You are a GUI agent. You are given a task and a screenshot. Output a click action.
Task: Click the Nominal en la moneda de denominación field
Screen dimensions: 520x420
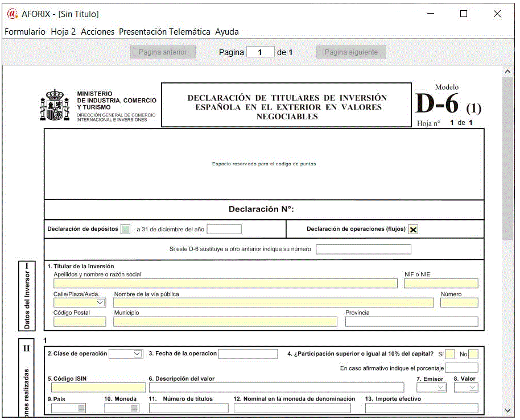pyautogui.click(x=292, y=409)
